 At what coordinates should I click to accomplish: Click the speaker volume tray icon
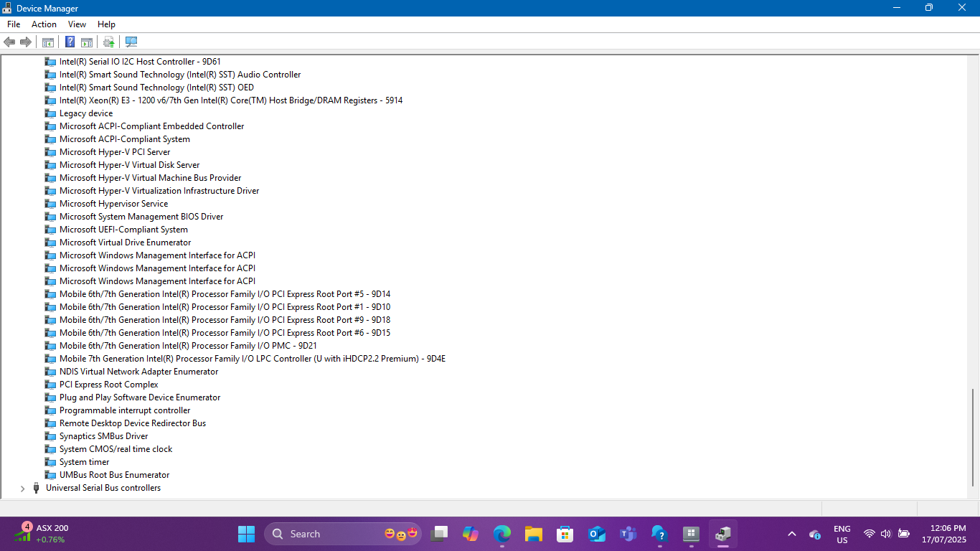(x=885, y=534)
